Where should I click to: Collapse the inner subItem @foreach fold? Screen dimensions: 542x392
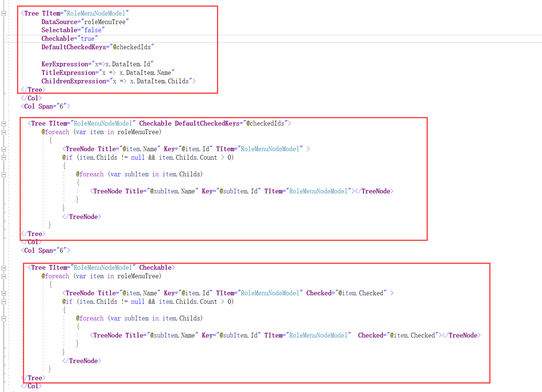pyautogui.click(x=3, y=174)
